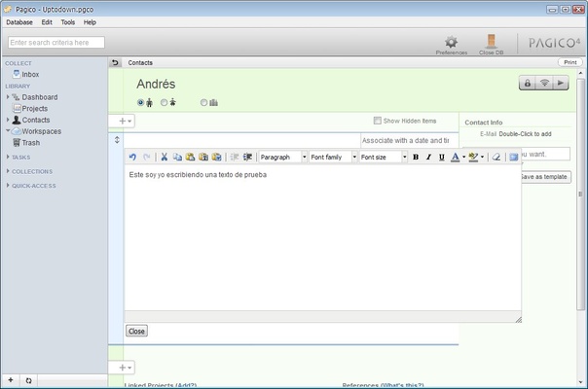Expand the Contacts tree node
588x389 pixels.
8,120
